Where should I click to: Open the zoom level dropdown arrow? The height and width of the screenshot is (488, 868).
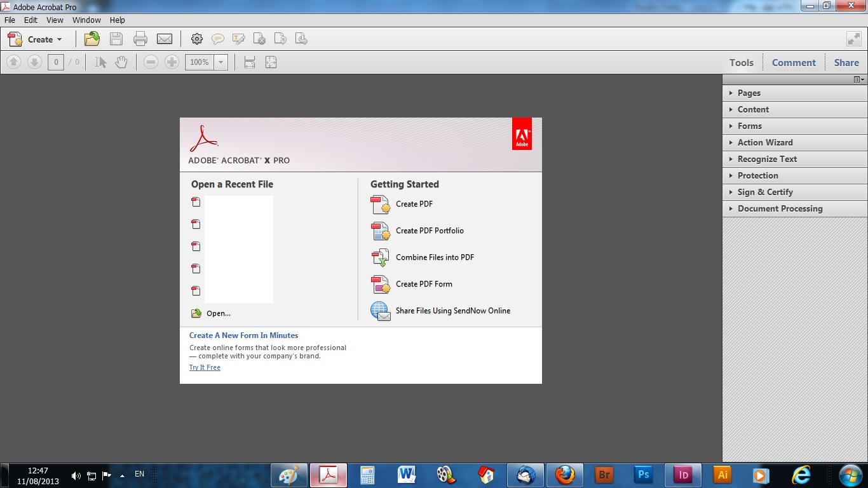221,62
